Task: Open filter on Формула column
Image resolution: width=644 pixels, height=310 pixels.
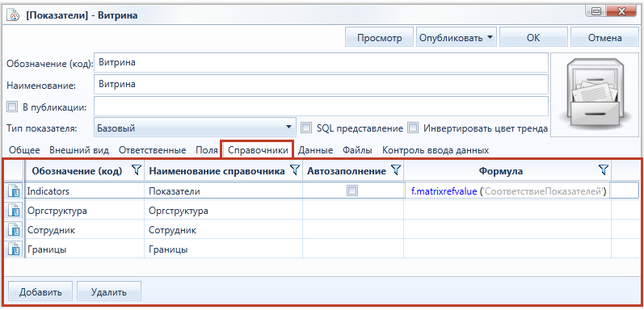Action: coord(603,171)
